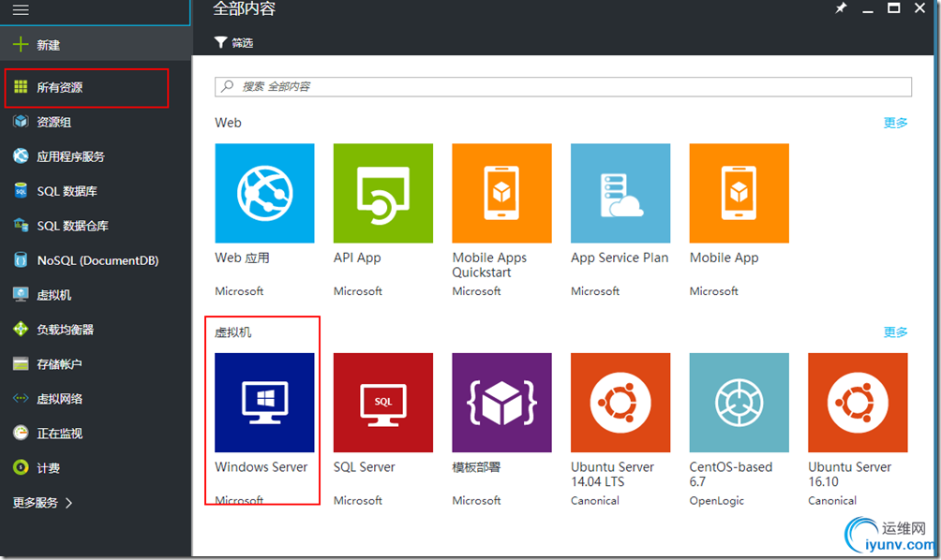This screenshot has width=941, height=560.
Task: Click the SQL 数据库 icon
Action: [21, 191]
